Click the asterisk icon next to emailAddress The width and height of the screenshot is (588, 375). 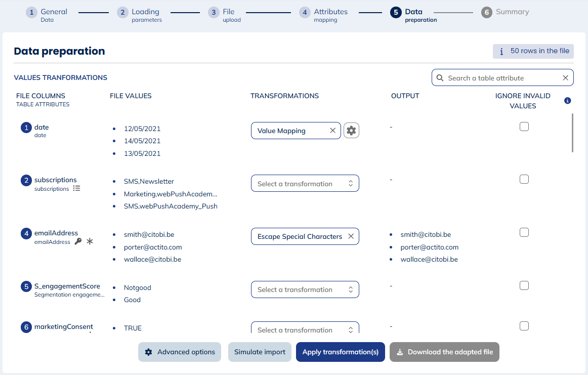tap(89, 241)
